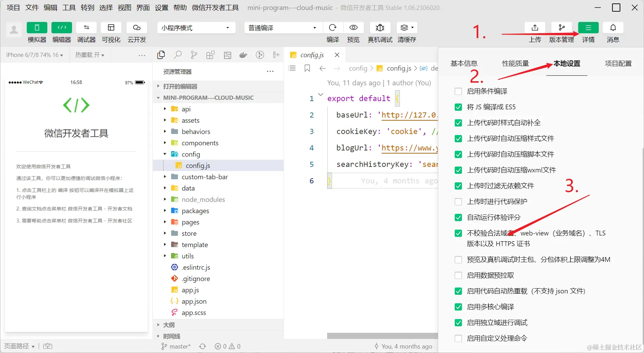Toggle 不校验合法域名 checkbox
This screenshot has width=644, height=353.
[x=458, y=233]
